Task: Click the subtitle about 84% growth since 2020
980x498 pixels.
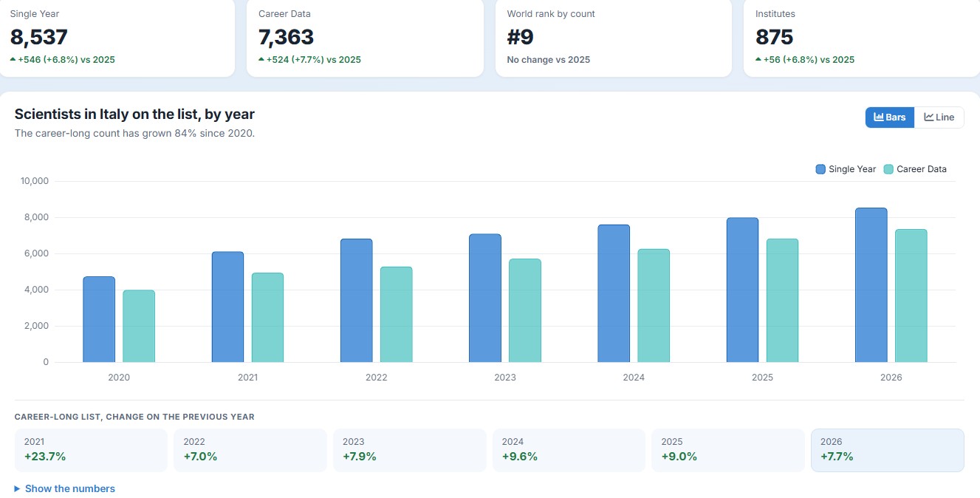Action: [134, 134]
